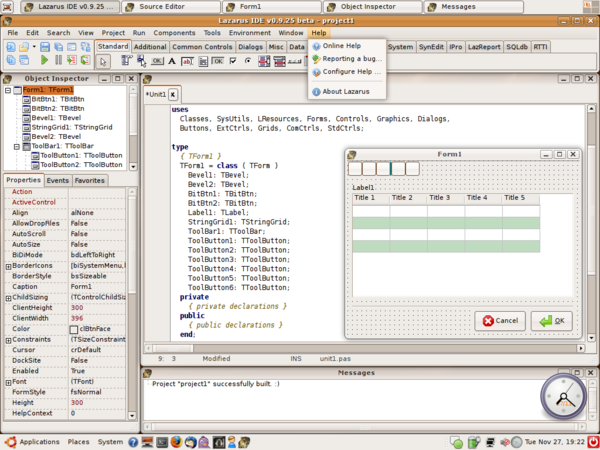Select the arrow selection tool in the palette
This screenshot has height=450, width=600.
104,61
